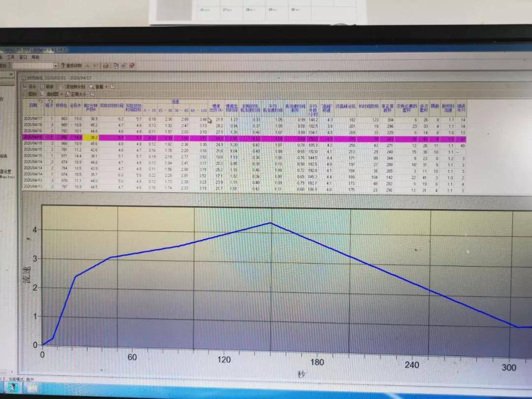Click inside the toolbar combo box field
The width and height of the screenshot is (532, 399).
tap(32, 65)
